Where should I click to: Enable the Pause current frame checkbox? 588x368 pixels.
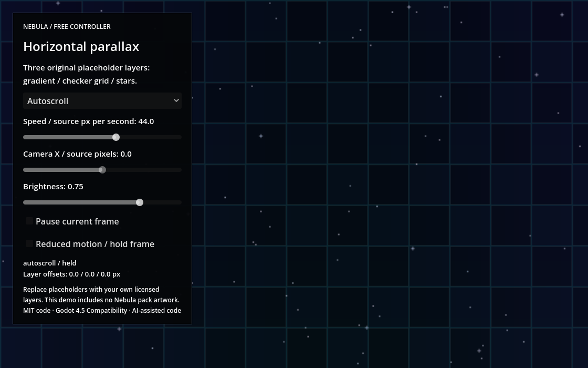pos(29,221)
